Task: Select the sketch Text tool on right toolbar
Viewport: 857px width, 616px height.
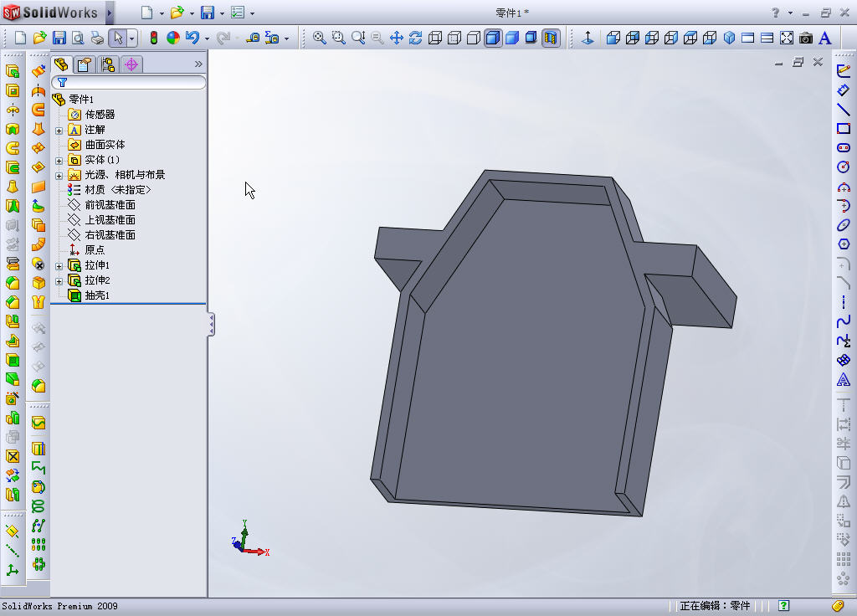Action: coord(844,379)
